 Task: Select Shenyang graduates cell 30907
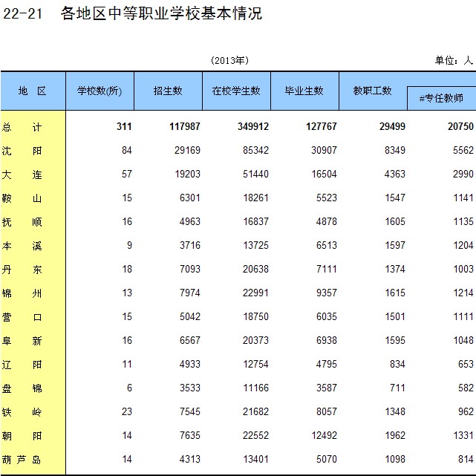click(324, 150)
